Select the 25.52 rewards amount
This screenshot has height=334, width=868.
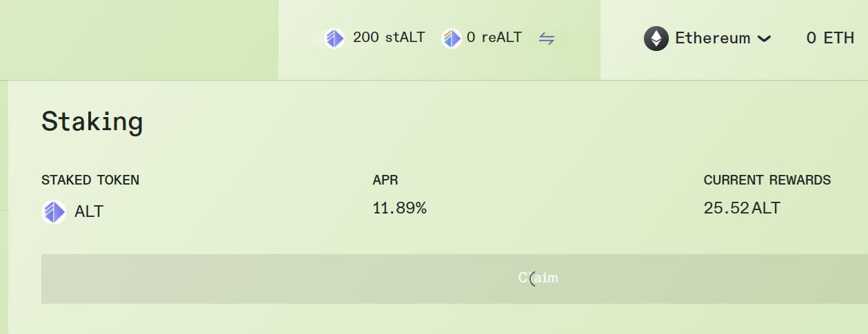click(727, 208)
